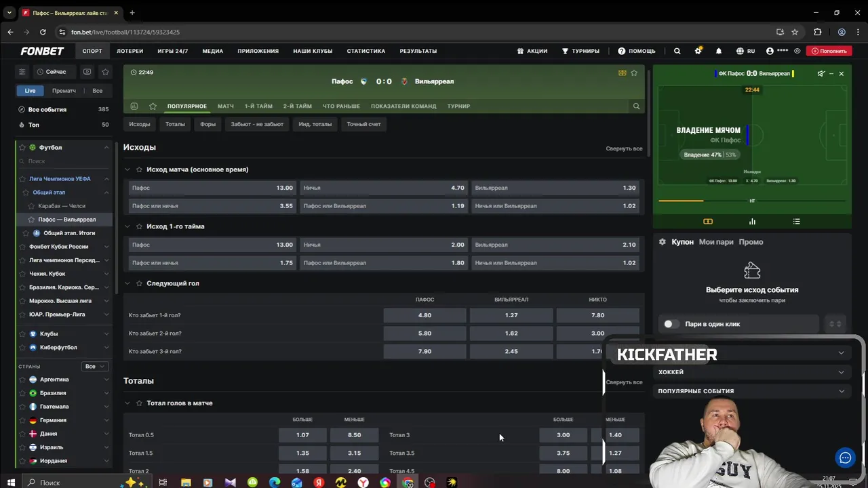
Task: Click the match statistics icon left of Популярное
Action: (134, 106)
